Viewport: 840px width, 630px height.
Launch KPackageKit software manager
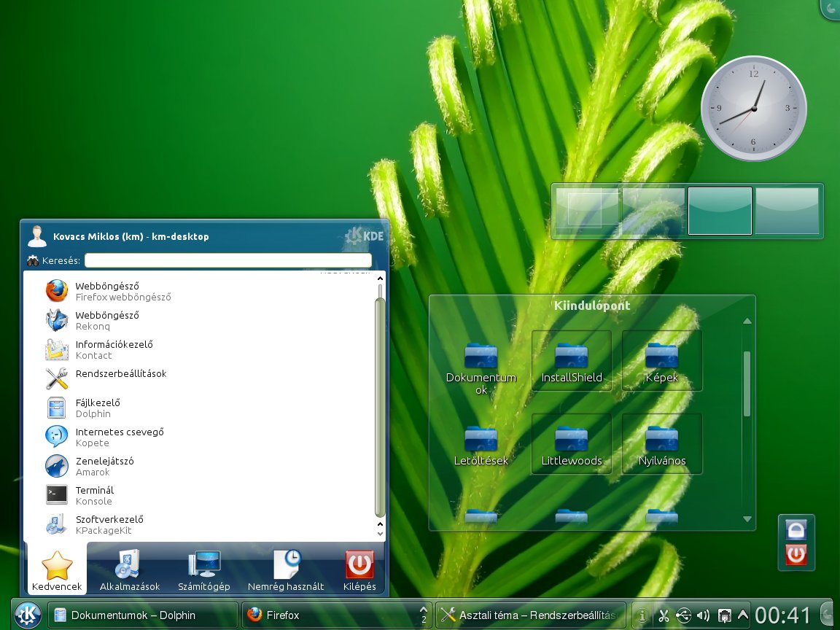[203, 524]
